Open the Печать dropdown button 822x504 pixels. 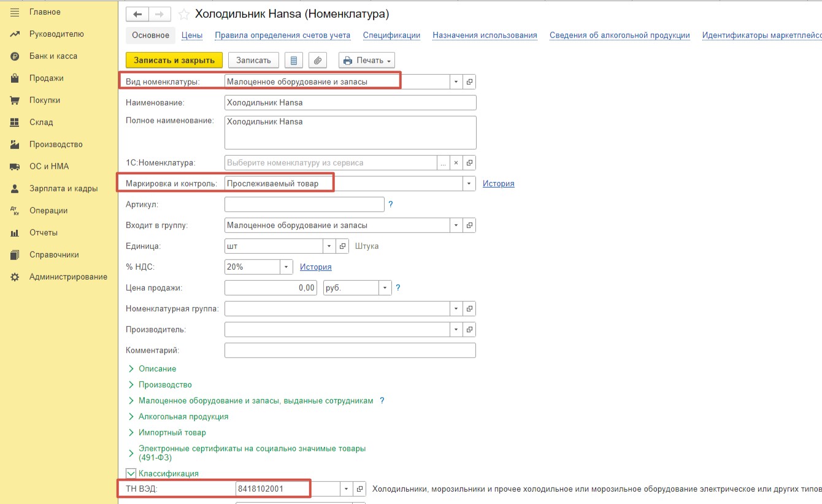click(367, 60)
